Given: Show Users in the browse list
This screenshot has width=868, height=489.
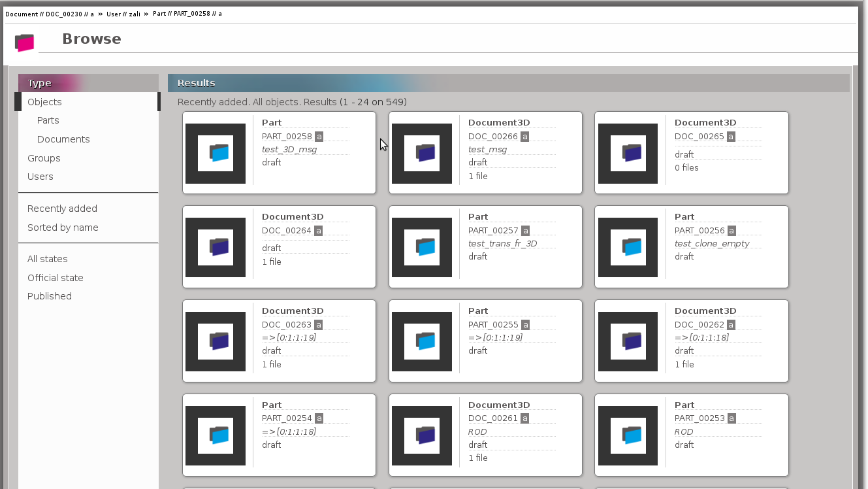Looking at the screenshot, I should click(x=40, y=177).
